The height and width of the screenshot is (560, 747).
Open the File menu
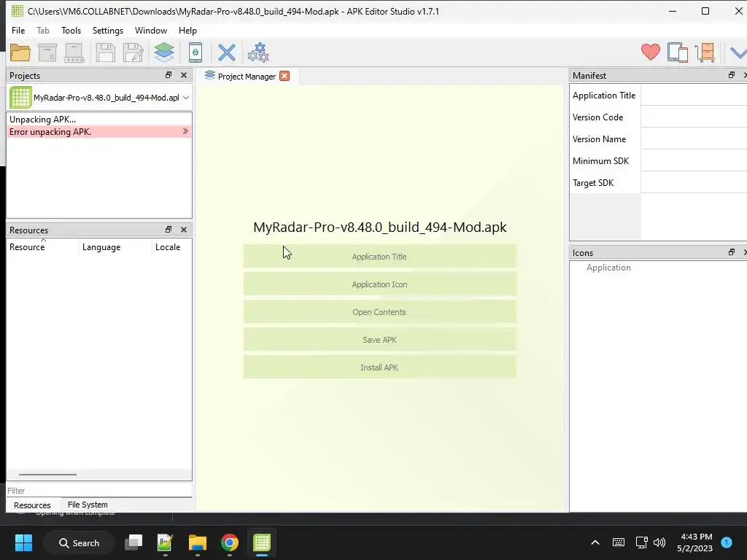[18, 31]
